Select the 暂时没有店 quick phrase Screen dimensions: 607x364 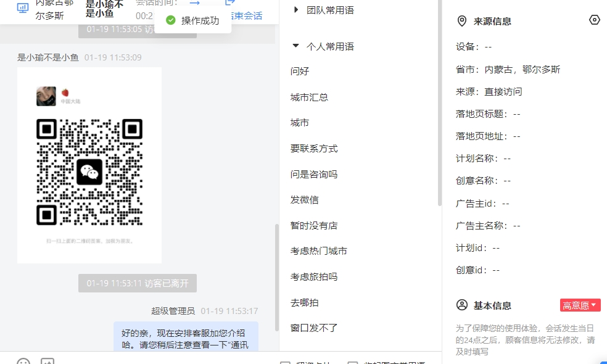314,225
